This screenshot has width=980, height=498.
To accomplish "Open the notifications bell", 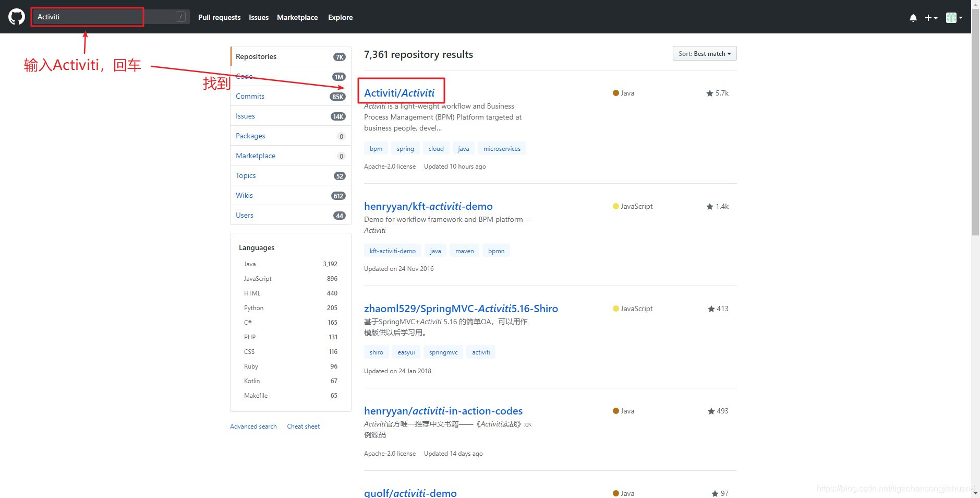I will (x=913, y=18).
